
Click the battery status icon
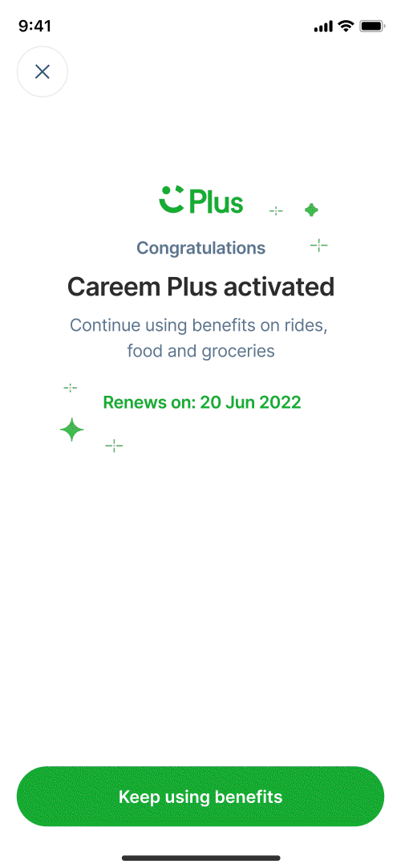(x=371, y=26)
